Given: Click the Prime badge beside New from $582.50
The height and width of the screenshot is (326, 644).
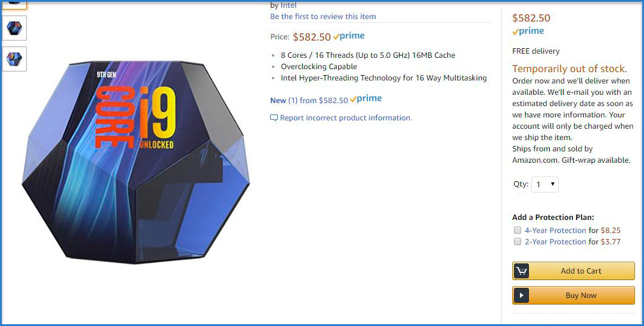Looking at the screenshot, I should coord(366,99).
